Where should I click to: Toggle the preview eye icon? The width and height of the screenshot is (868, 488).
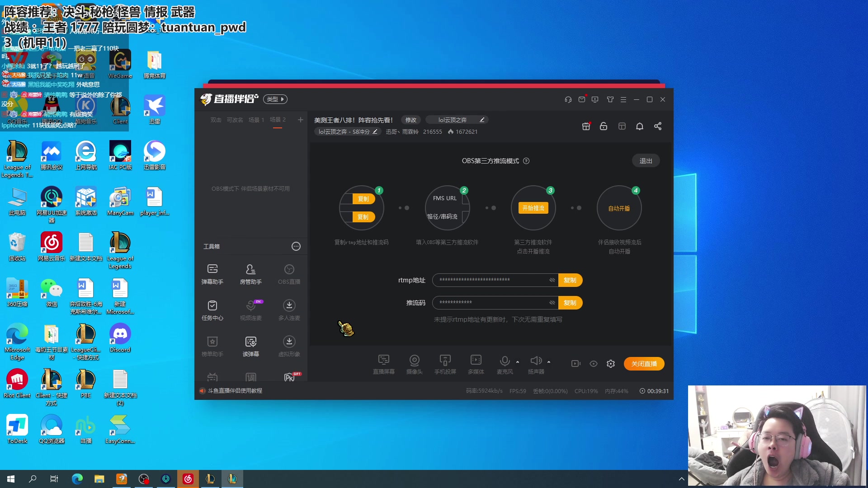594,364
